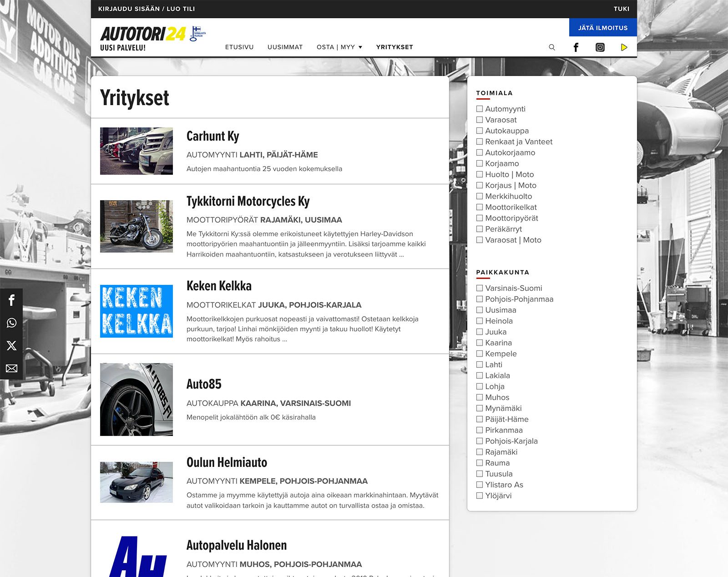Image resolution: width=728 pixels, height=577 pixels.
Task: Tick the Varaosat | Moto checkbox
Action: coord(480,240)
